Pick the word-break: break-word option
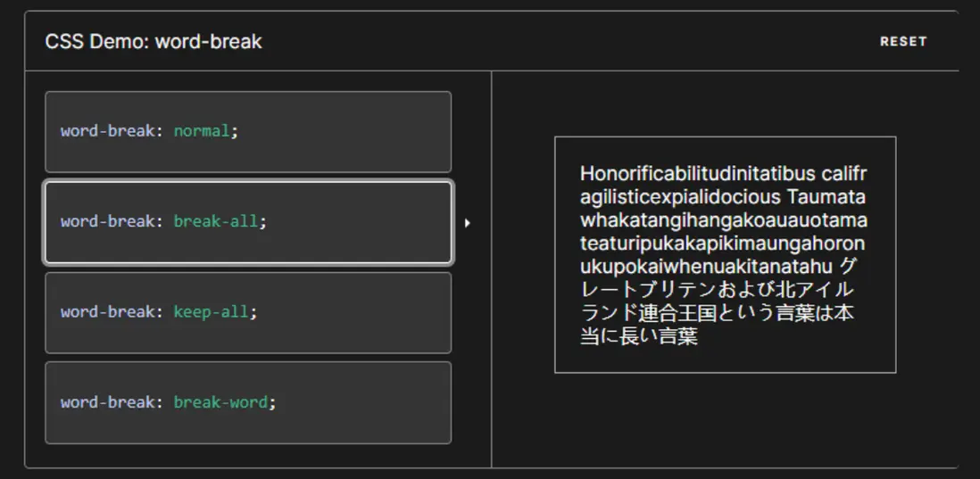The height and width of the screenshot is (479, 980). (x=248, y=402)
